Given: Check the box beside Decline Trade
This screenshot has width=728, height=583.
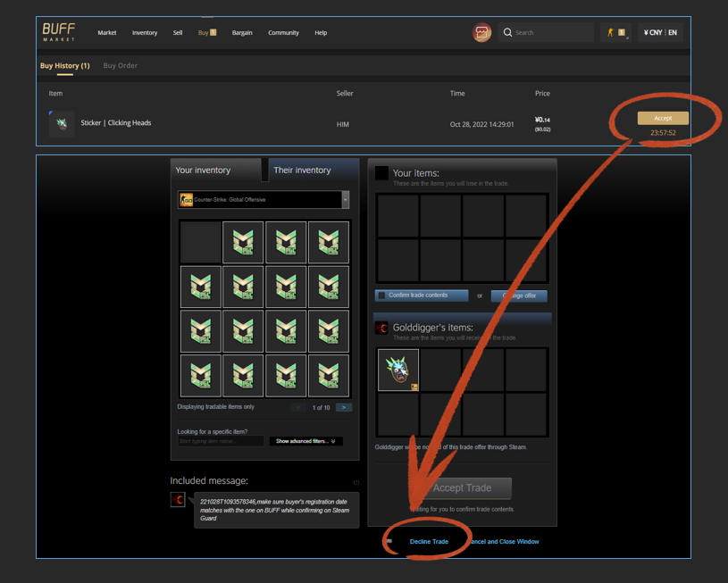Looking at the screenshot, I should pyautogui.click(x=388, y=540).
